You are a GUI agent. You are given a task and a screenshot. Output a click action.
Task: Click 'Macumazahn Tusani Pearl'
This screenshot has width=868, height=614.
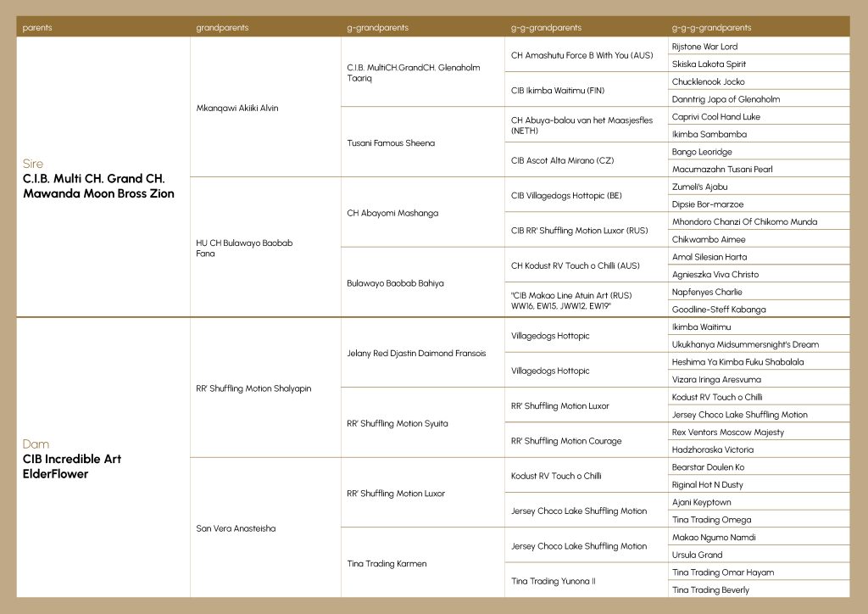point(722,170)
